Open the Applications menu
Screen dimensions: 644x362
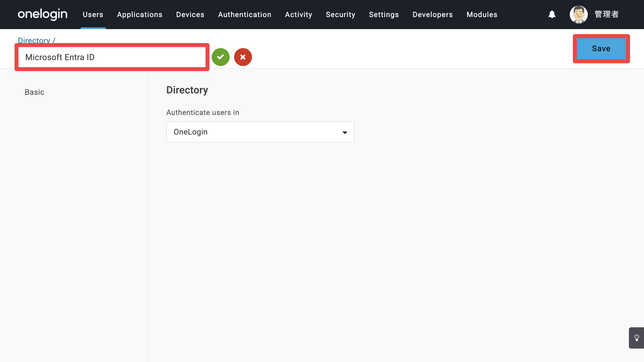click(x=140, y=15)
